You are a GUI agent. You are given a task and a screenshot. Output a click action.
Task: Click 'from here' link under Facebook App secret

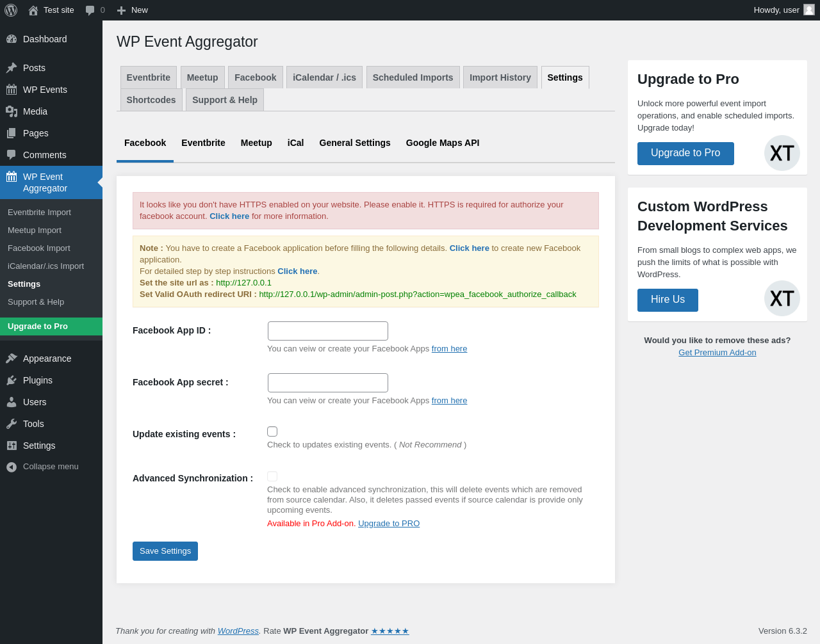(x=449, y=401)
